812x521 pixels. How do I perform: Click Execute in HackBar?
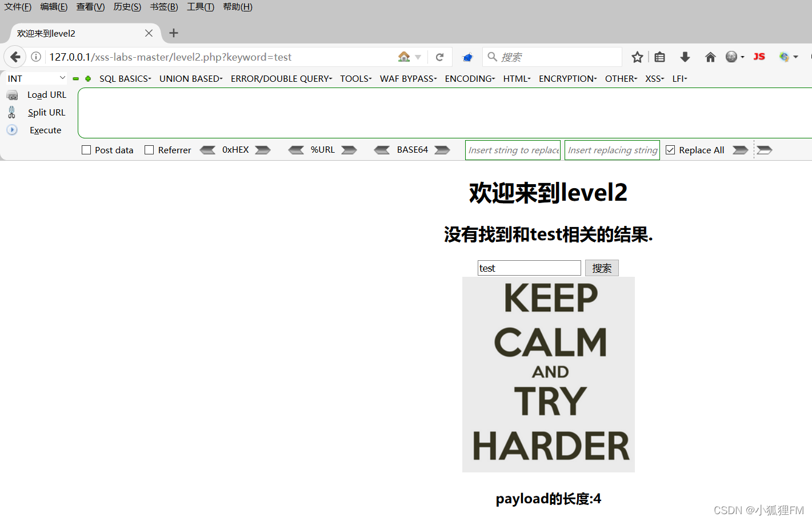(x=35, y=130)
